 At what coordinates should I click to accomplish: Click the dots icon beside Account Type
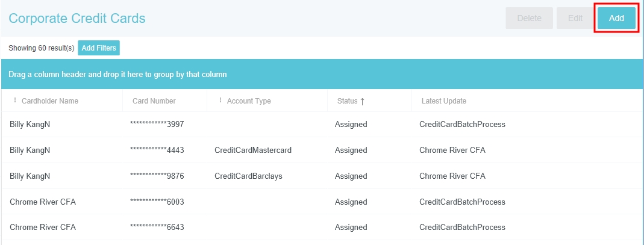(220, 101)
